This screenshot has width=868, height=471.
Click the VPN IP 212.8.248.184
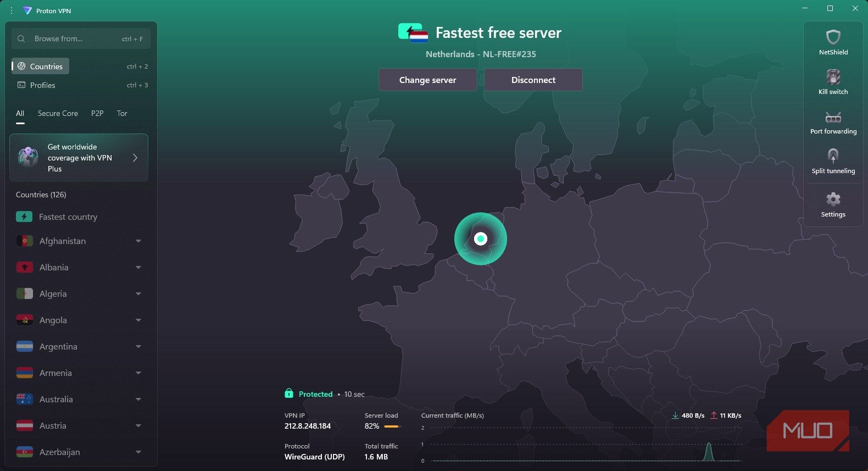tap(308, 426)
